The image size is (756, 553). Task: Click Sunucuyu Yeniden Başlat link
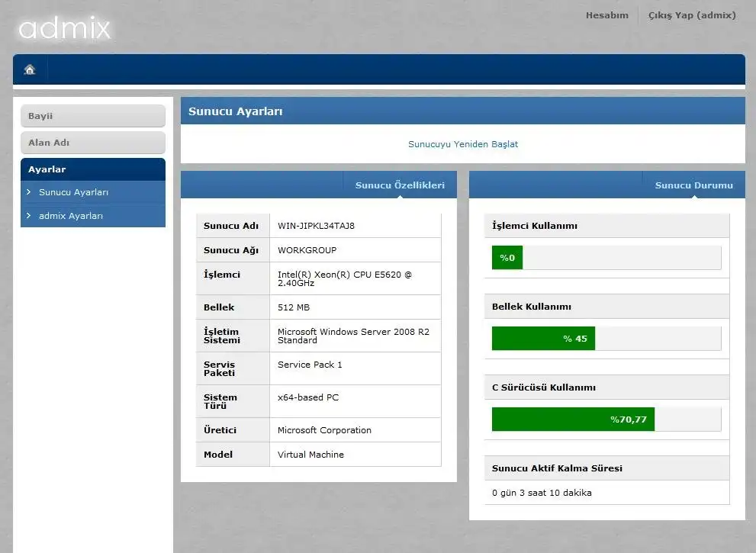[x=463, y=144]
